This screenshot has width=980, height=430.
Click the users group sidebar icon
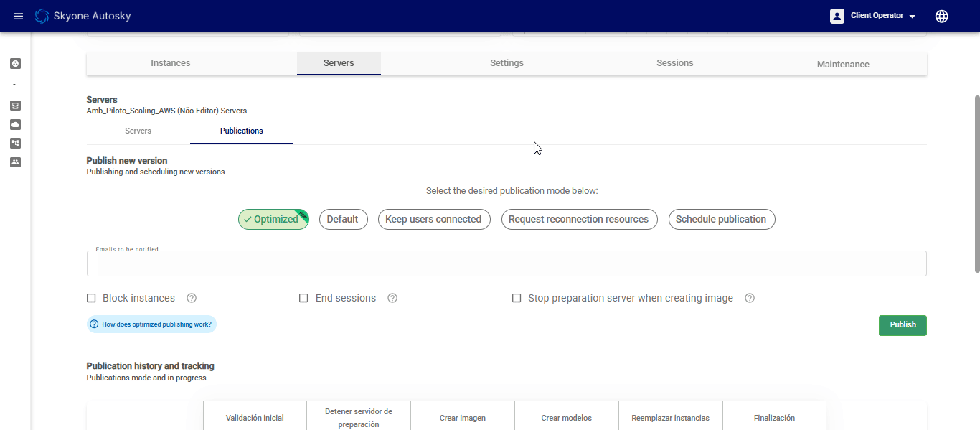16,162
